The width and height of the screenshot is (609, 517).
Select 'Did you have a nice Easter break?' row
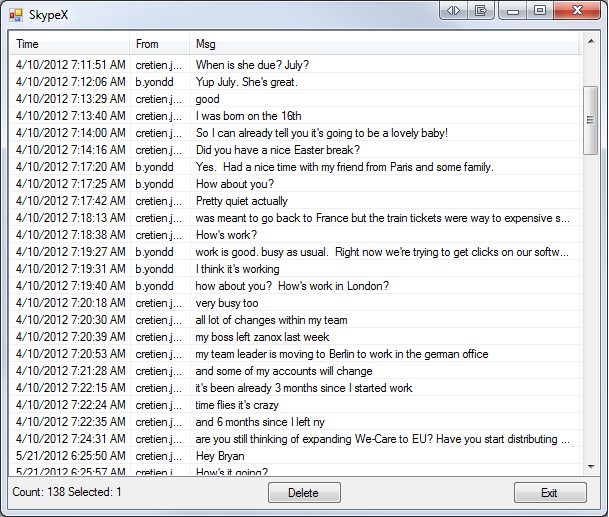(295, 150)
